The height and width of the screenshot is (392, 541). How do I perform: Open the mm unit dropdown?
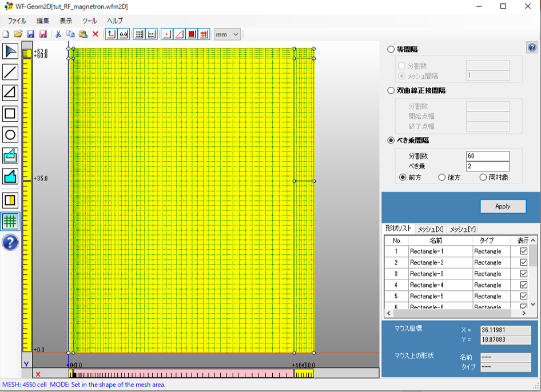(227, 34)
